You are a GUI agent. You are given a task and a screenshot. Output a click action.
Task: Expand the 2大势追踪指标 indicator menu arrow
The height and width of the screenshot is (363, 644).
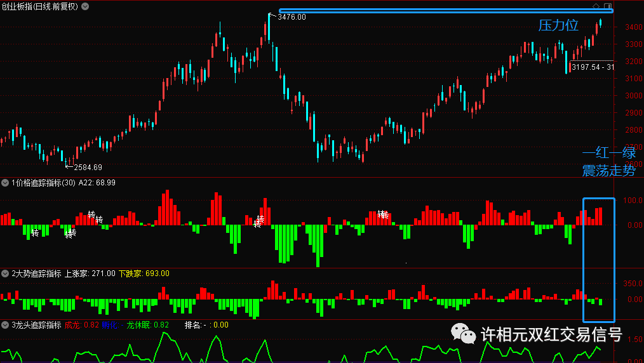tap(5, 274)
